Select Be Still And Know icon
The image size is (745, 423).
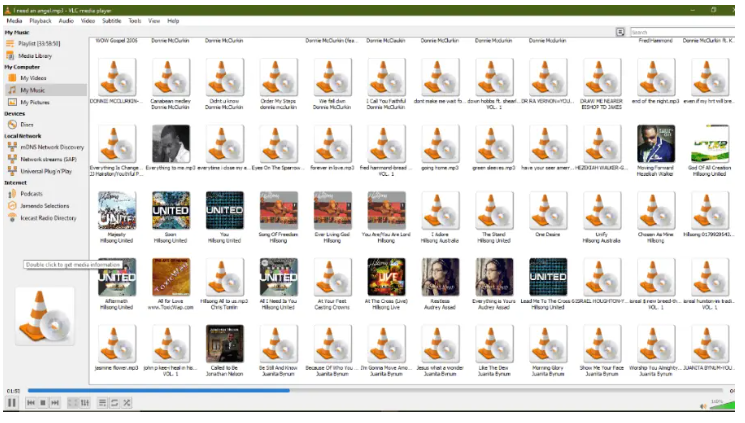(x=278, y=343)
